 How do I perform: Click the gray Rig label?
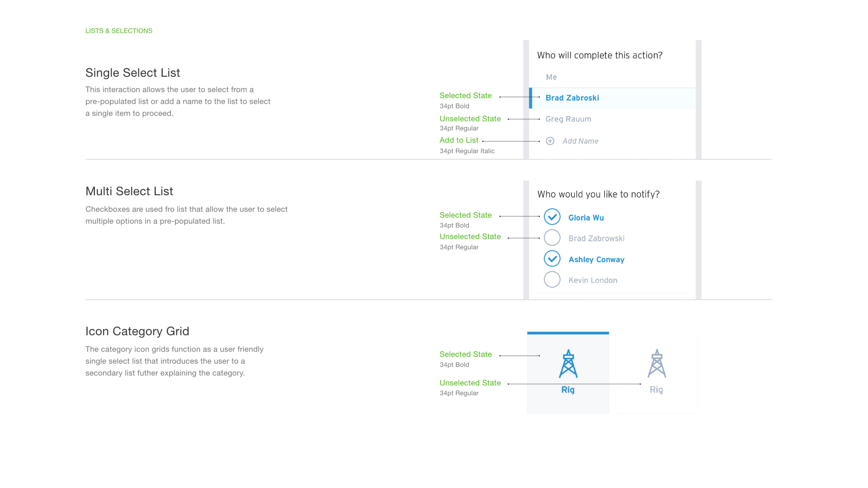click(x=656, y=390)
